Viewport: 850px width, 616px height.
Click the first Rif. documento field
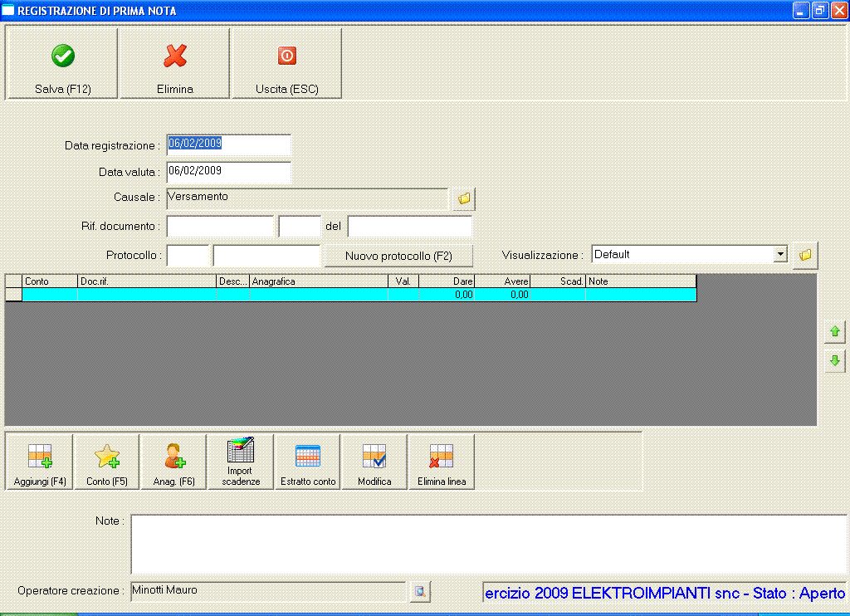point(220,226)
